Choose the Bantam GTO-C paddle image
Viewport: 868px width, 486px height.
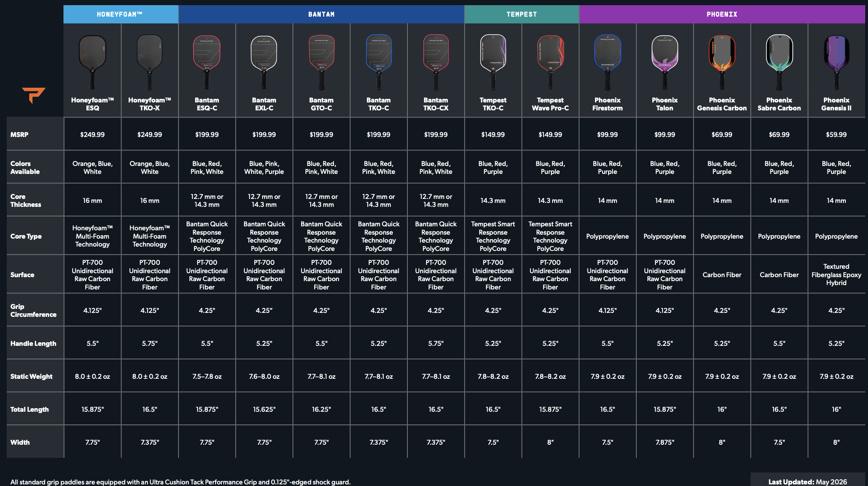321,62
